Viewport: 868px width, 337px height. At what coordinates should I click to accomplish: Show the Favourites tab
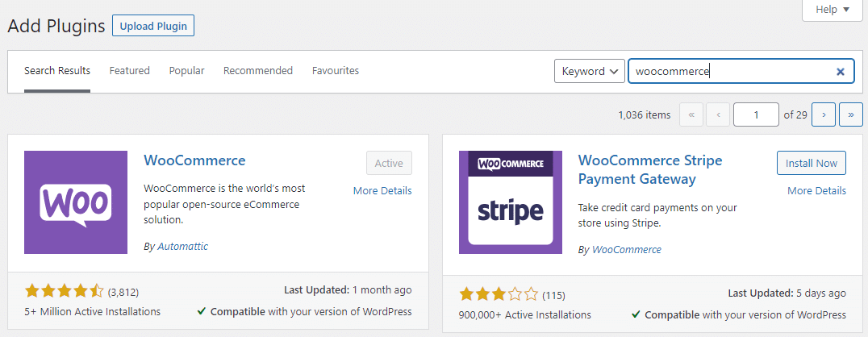coord(336,71)
